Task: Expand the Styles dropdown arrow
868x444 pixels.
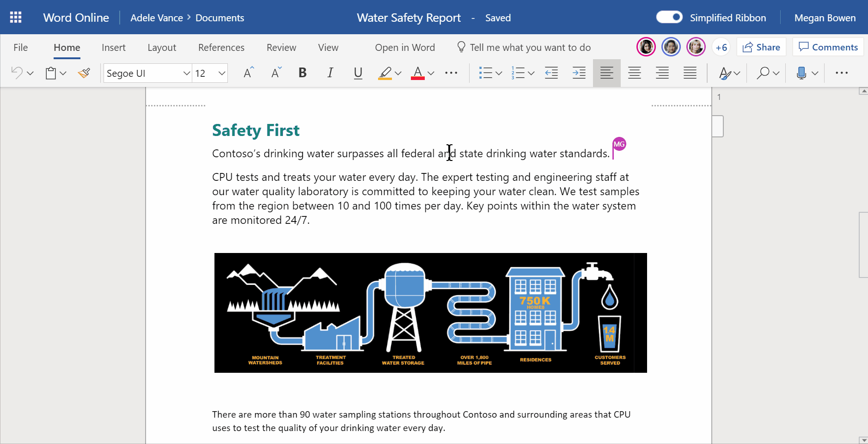Action: click(737, 73)
